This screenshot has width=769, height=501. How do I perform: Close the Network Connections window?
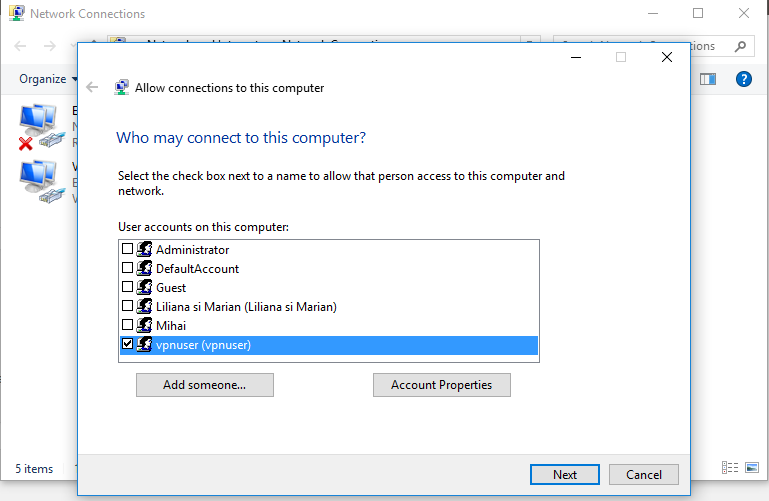click(744, 13)
